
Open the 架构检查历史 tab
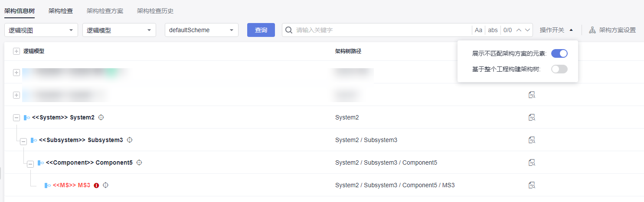[155, 11]
